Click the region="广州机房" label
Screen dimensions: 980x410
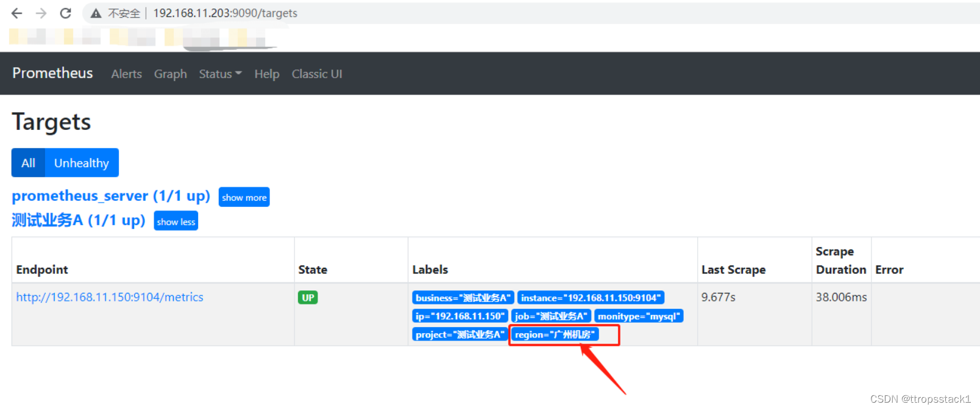click(555, 334)
